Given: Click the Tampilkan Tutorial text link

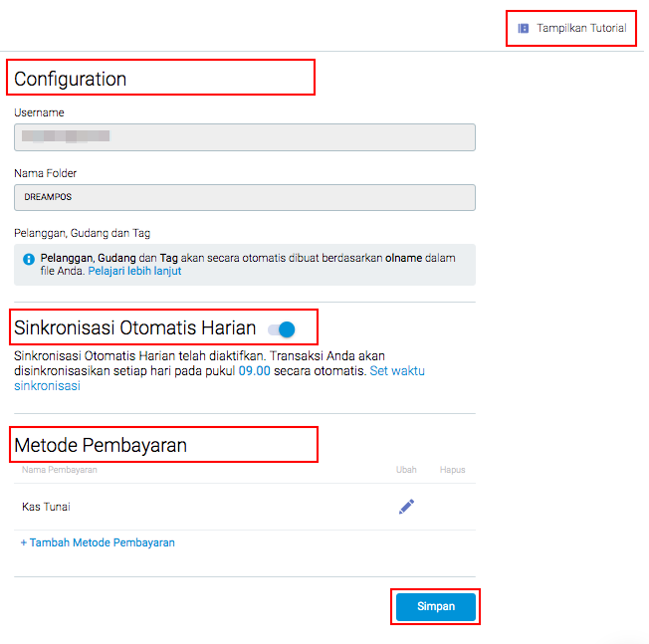Looking at the screenshot, I should (x=581, y=29).
